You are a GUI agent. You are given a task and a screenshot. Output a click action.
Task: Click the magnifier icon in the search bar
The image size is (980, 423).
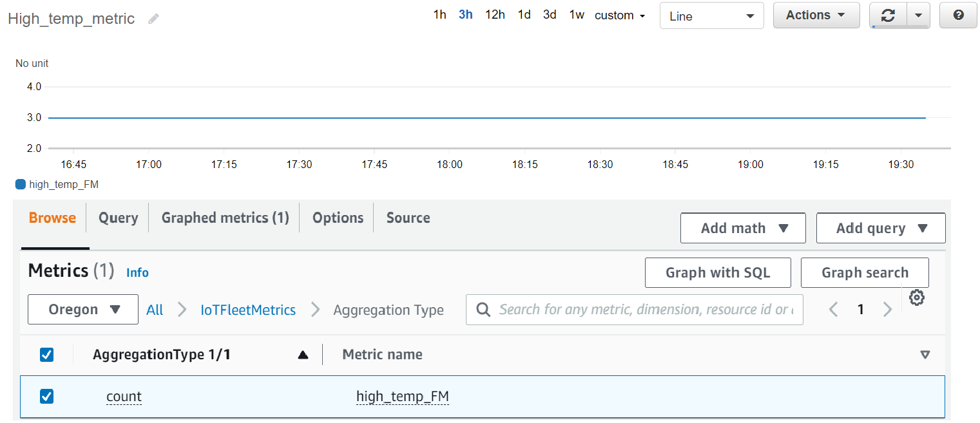(x=483, y=310)
